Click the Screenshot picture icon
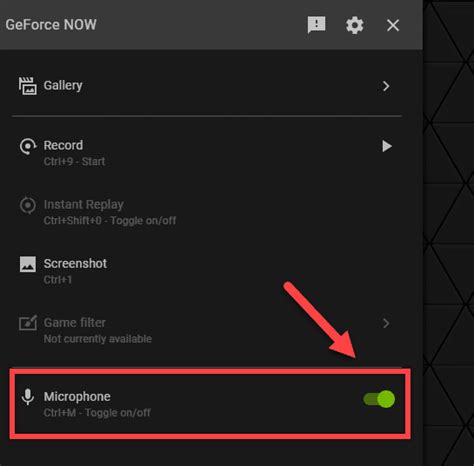 coord(28,264)
